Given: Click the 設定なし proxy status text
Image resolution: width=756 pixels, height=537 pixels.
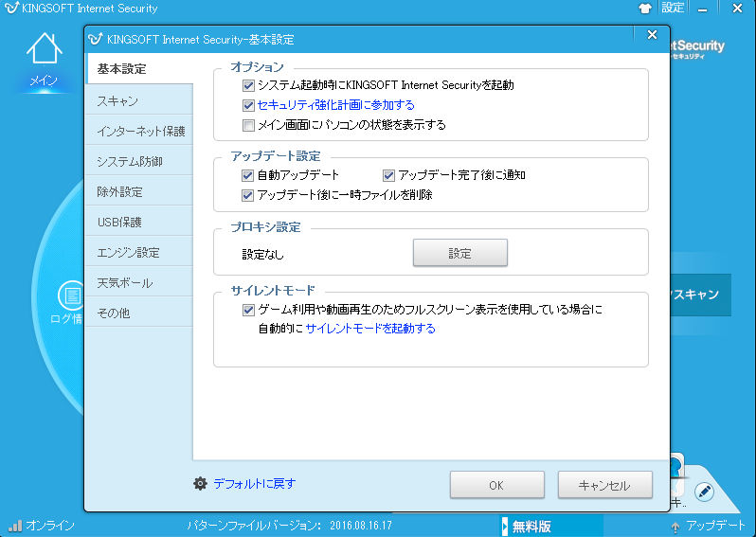Looking at the screenshot, I should tap(262, 255).
